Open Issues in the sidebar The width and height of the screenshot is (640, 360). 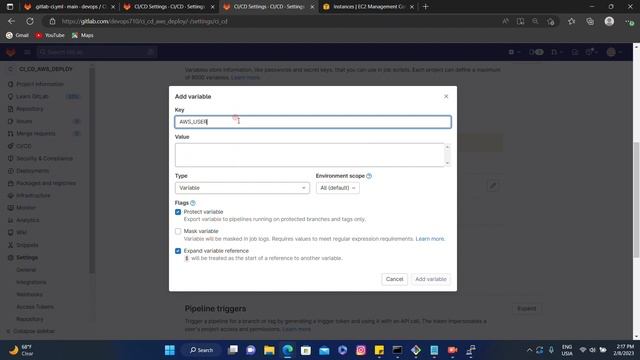pyautogui.click(x=24, y=121)
